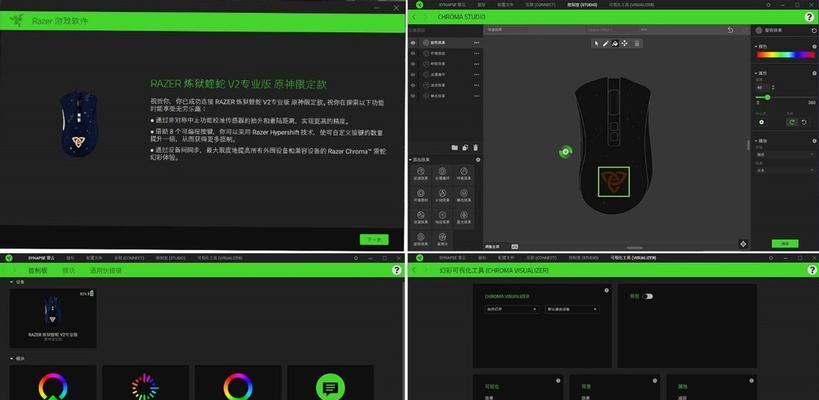Toggle visibility of the second effect layer

pyautogui.click(x=413, y=53)
